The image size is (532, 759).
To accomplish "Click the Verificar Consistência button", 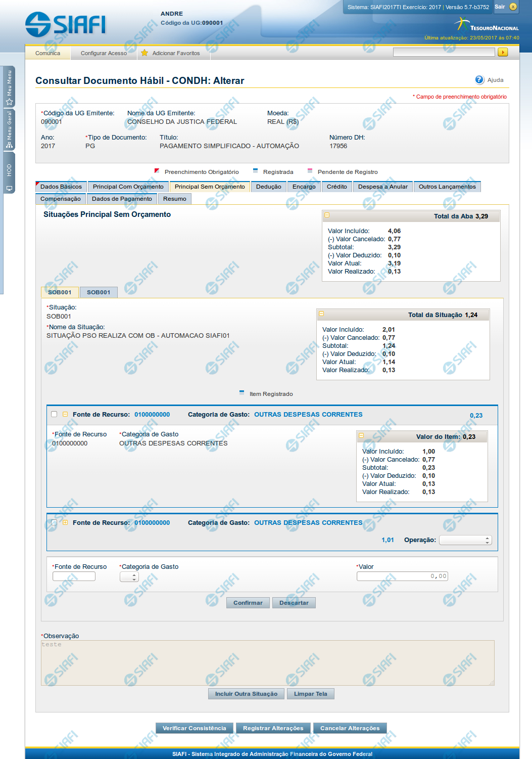I will pyautogui.click(x=194, y=728).
